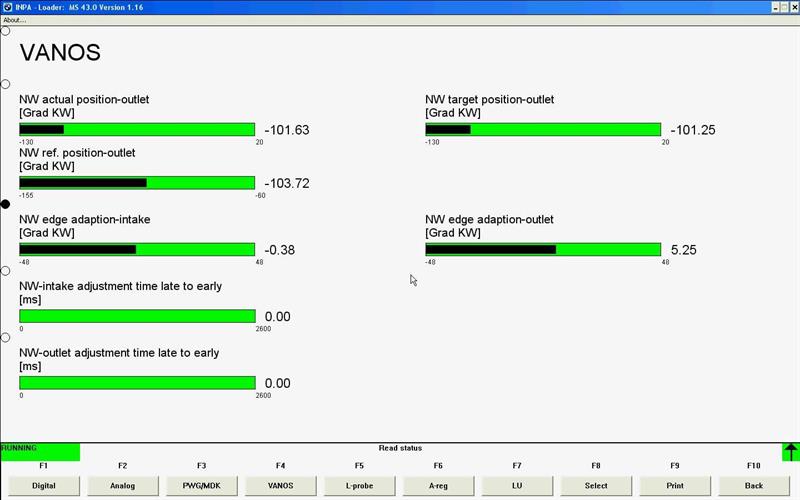This screenshot has width=800, height=500.
Task: Go back with the Back button
Action: pyautogui.click(x=754, y=485)
